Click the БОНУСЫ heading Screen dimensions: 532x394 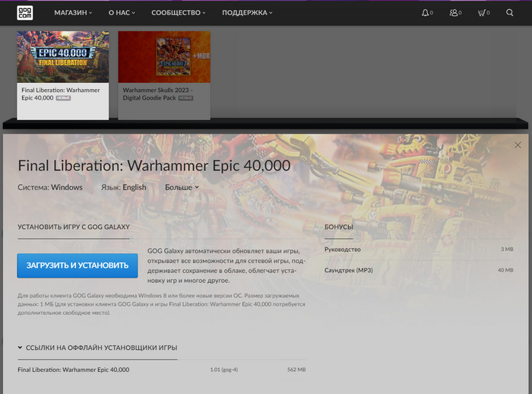tap(339, 227)
